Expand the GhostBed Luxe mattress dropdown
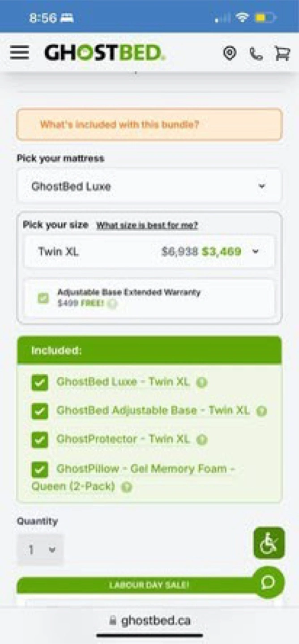 149,186
